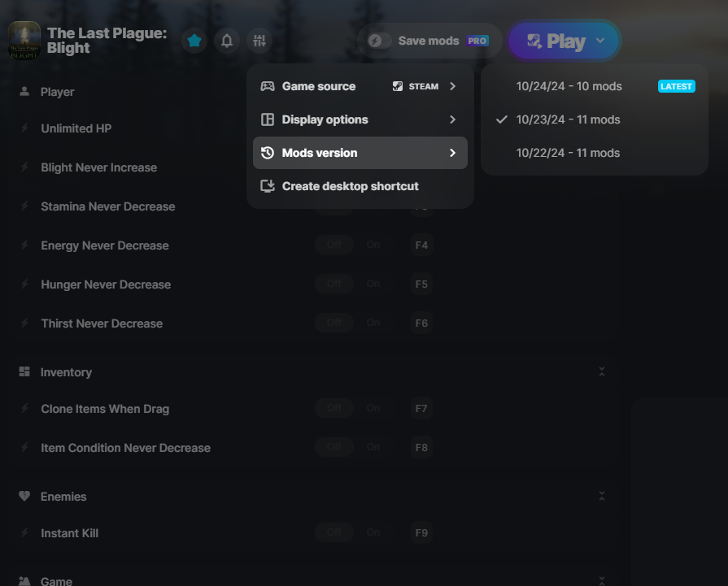This screenshot has width=728, height=586.
Task: Open the Display options menu item
Action: pyautogui.click(x=360, y=119)
